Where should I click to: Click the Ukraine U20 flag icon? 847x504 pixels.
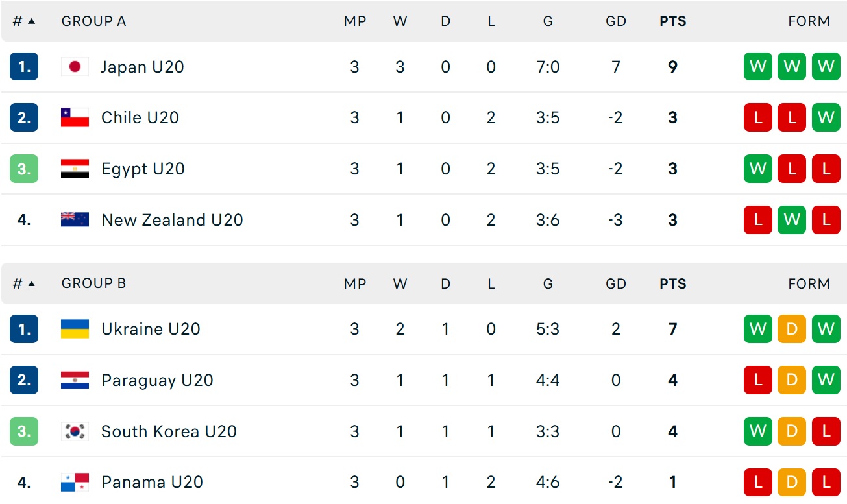75,329
